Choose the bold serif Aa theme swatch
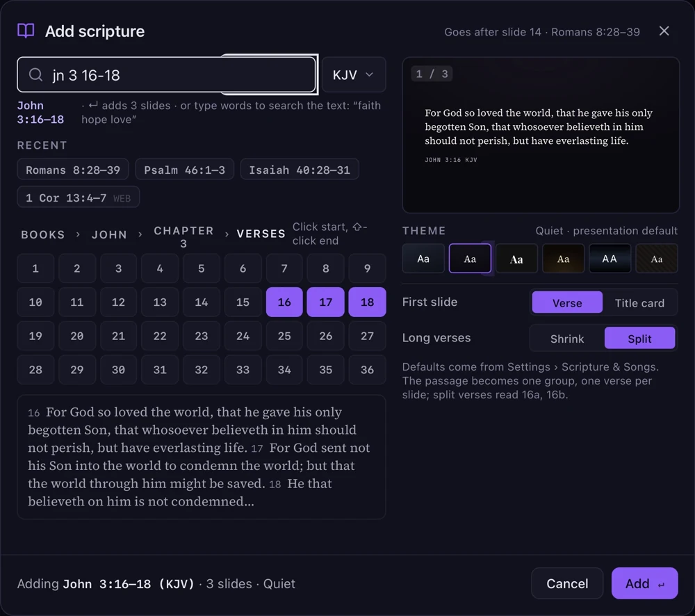The image size is (695, 616). click(516, 259)
